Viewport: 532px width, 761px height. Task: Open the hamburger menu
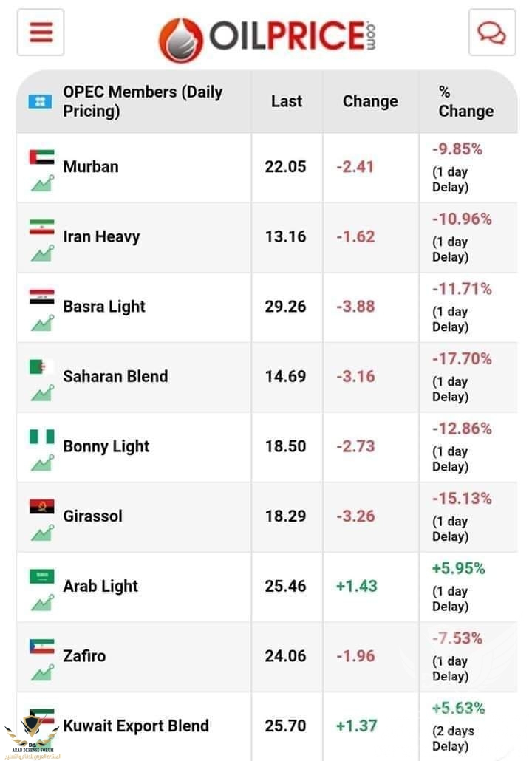point(41,33)
